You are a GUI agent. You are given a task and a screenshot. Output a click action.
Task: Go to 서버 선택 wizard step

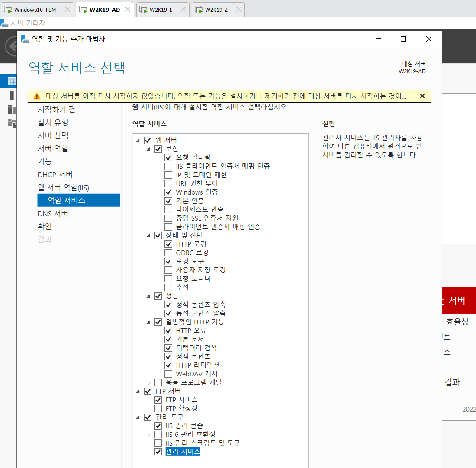click(x=53, y=136)
